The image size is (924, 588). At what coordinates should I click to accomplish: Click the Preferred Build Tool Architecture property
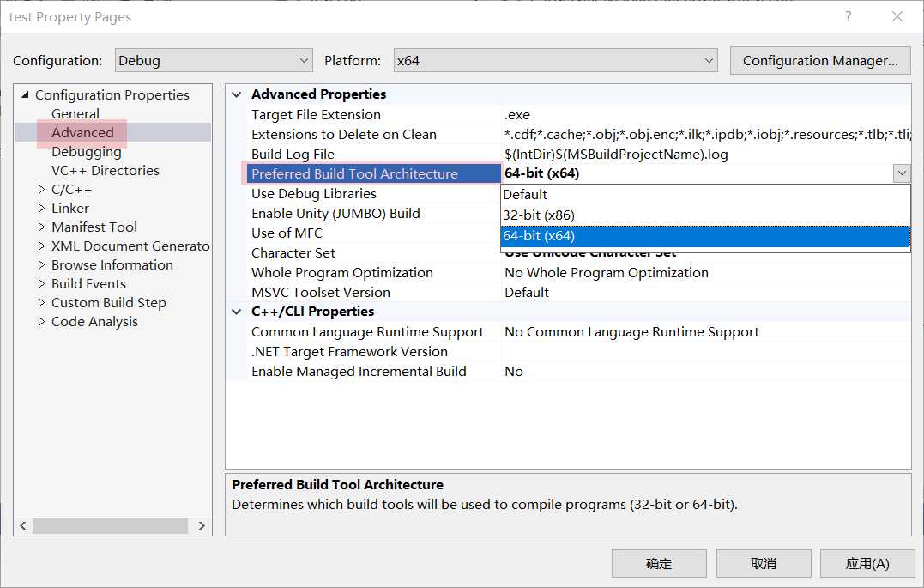tap(354, 173)
